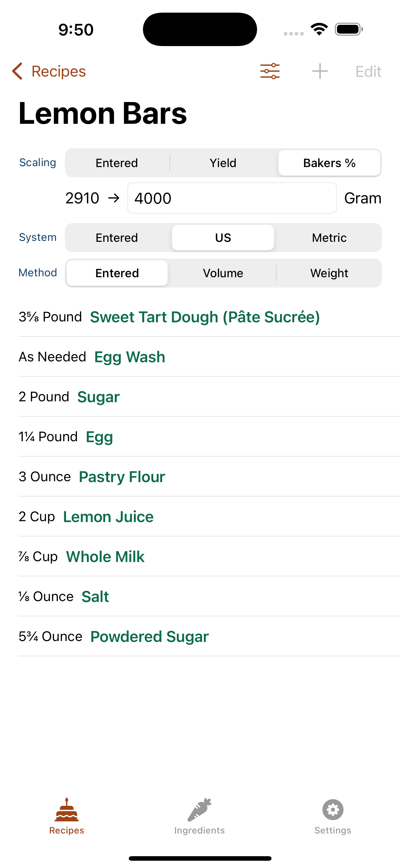Set System to Entered
The width and height of the screenshot is (400, 868).
point(117,238)
